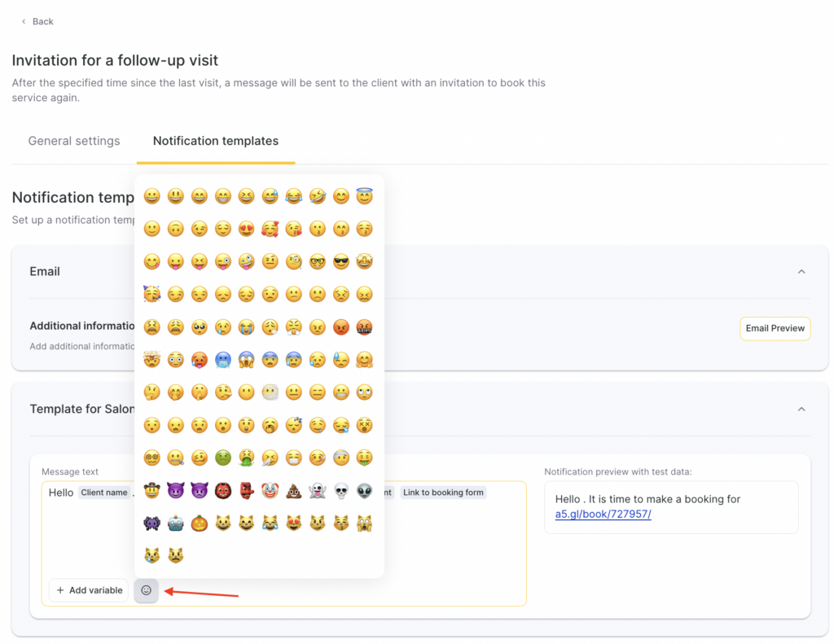The image size is (834, 644).
Task: Switch to the General settings tab
Action: point(74,141)
